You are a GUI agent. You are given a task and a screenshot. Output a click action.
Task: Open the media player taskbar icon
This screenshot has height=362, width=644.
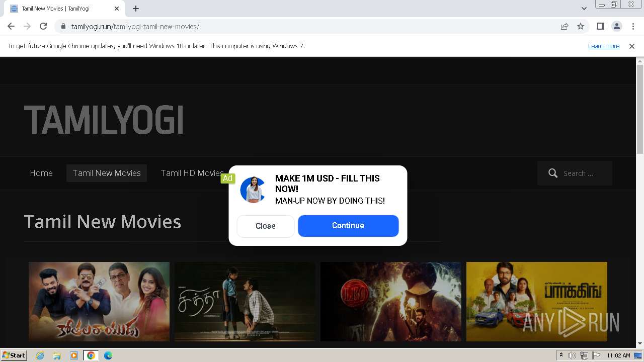click(x=74, y=355)
